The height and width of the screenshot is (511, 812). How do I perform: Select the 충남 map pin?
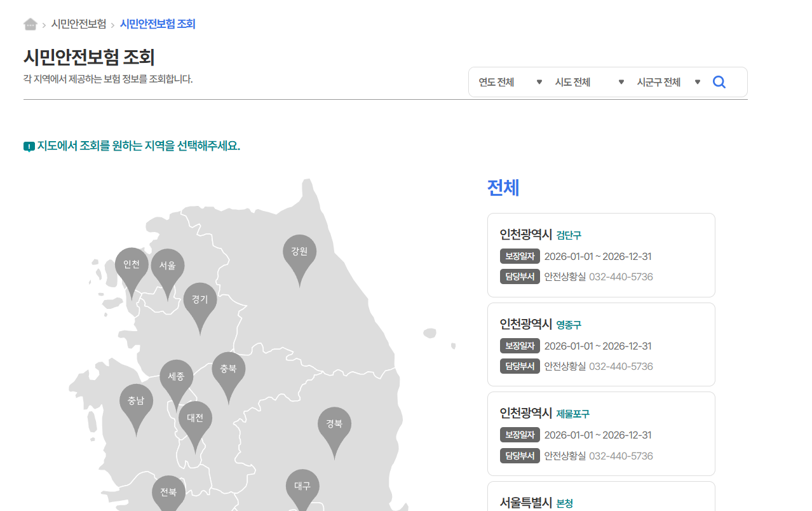[x=136, y=402]
